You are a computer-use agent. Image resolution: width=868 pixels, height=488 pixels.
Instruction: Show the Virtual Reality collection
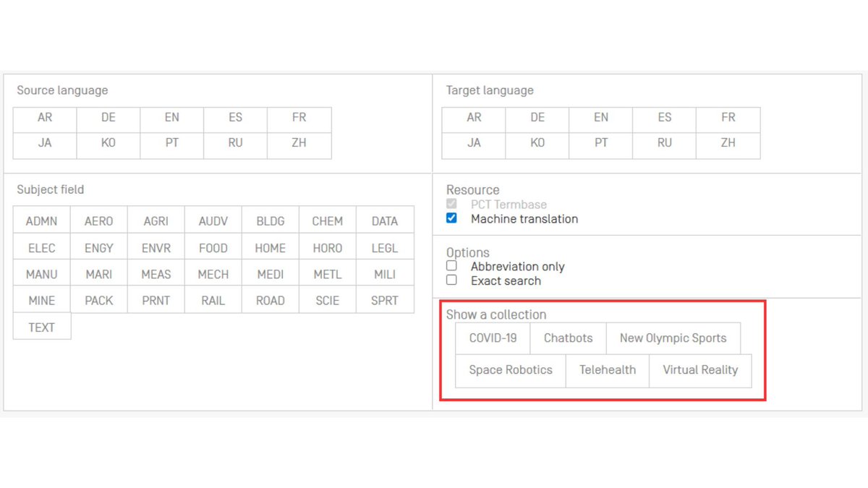(700, 369)
